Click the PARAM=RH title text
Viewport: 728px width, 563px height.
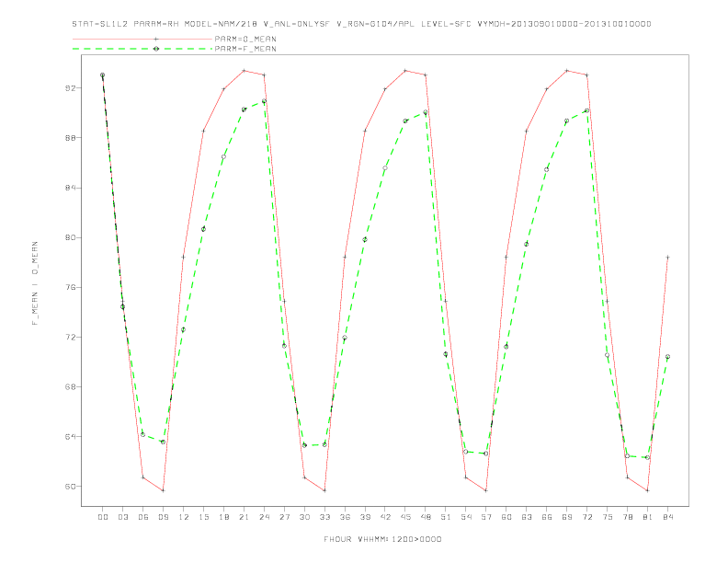coord(156,24)
